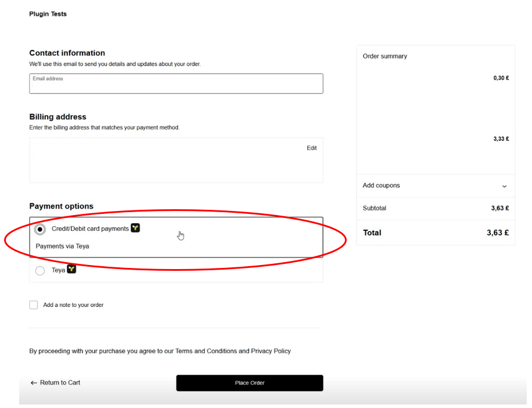Click the Teya logo beside Credit/Debit card payments

click(x=135, y=228)
